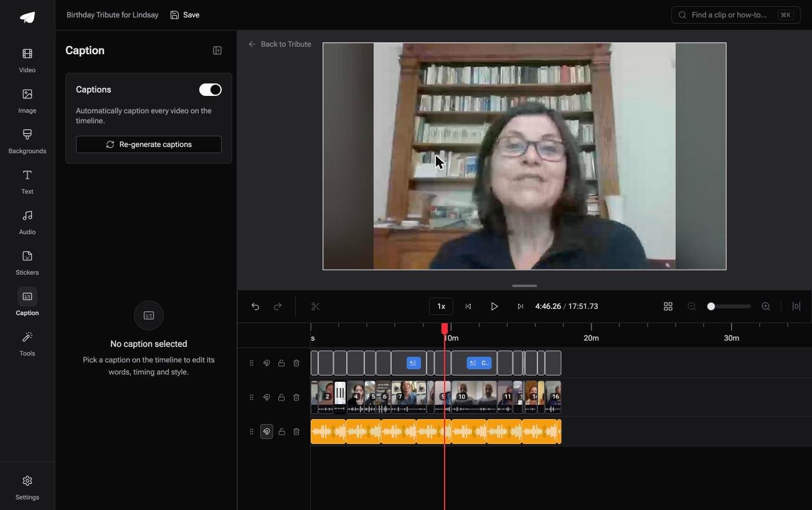Open the grid view of clips
The height and width of the screenshot is (510, 812).
(668, 306)
